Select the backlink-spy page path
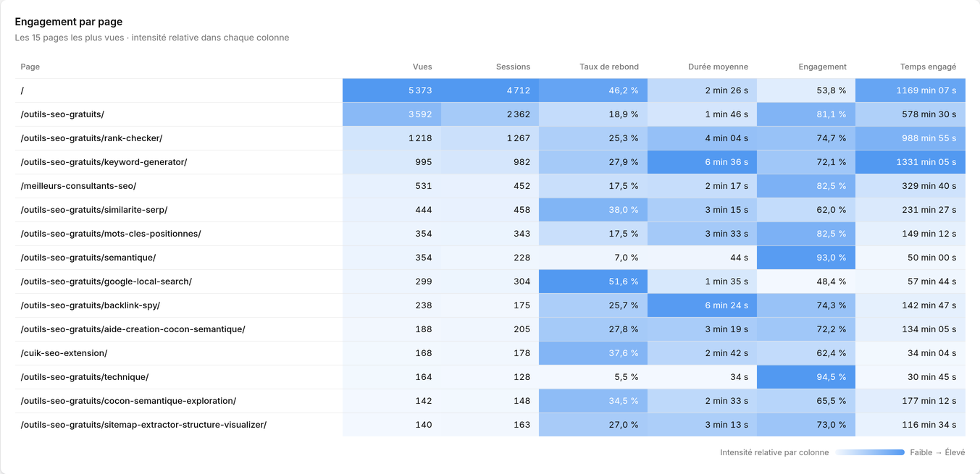The image size is (980, 474). pos(91,305)
